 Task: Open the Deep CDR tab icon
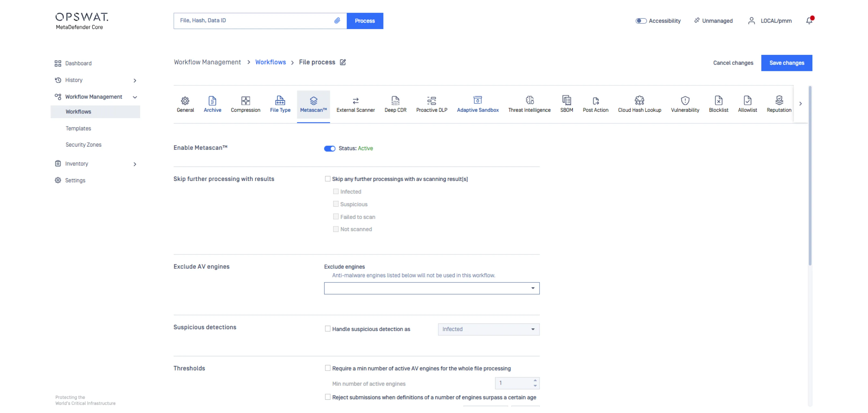click(395, 101)
